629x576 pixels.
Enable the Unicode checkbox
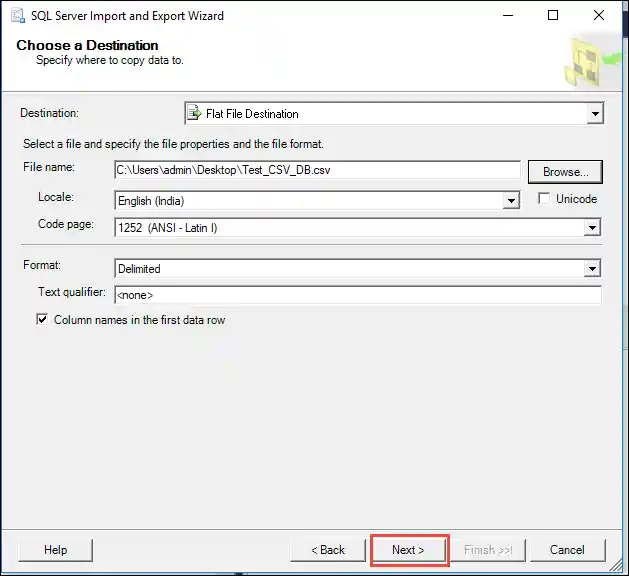tap(544, 199)
